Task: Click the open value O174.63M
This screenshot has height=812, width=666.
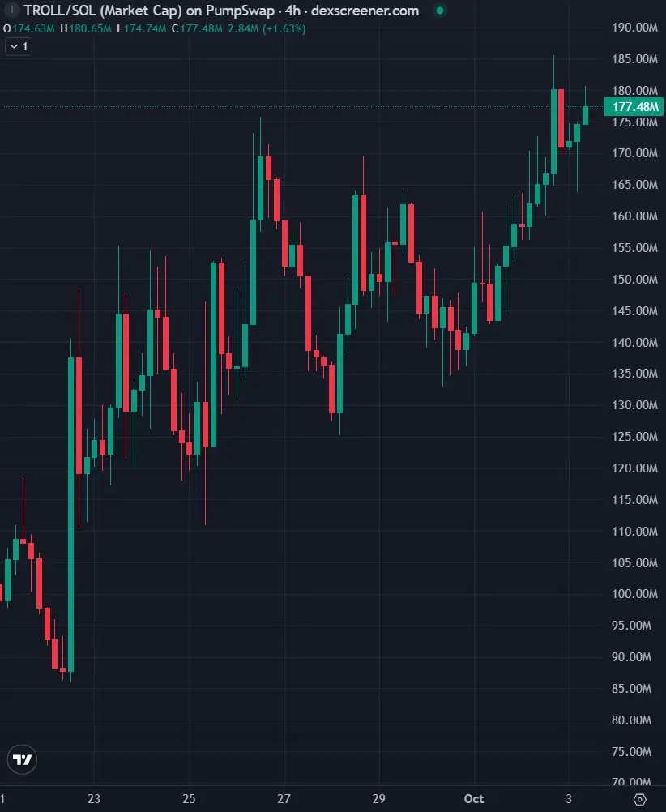Action: click(29, 28)
